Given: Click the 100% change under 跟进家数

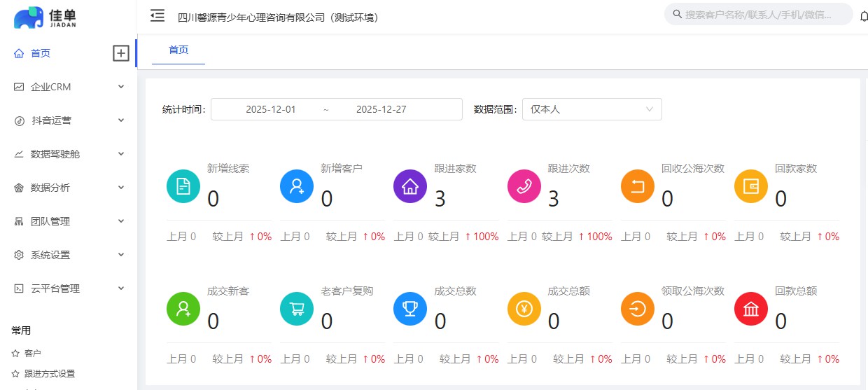Looking at the screenshot, I should [x=482, y=237].
